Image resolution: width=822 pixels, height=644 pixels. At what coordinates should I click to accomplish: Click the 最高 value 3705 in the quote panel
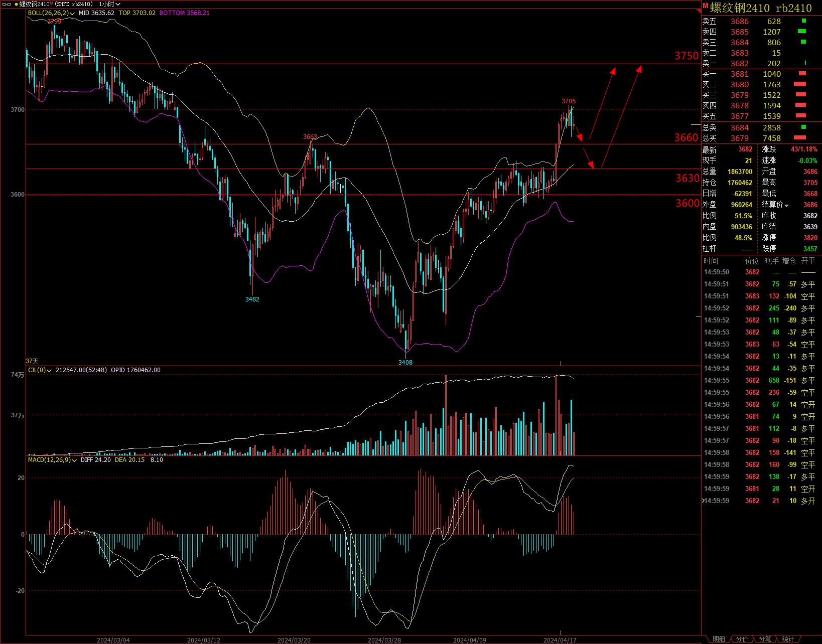pos(810,183)
